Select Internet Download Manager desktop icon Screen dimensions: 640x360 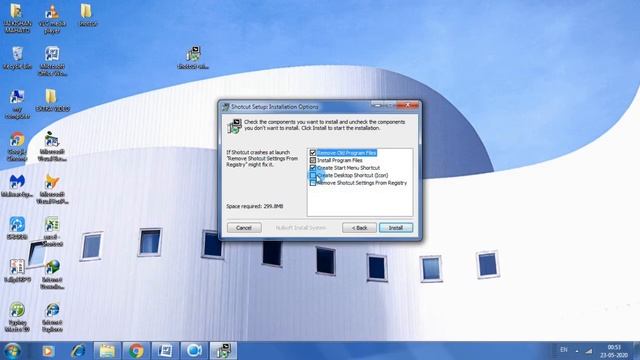tap(52, 274)
